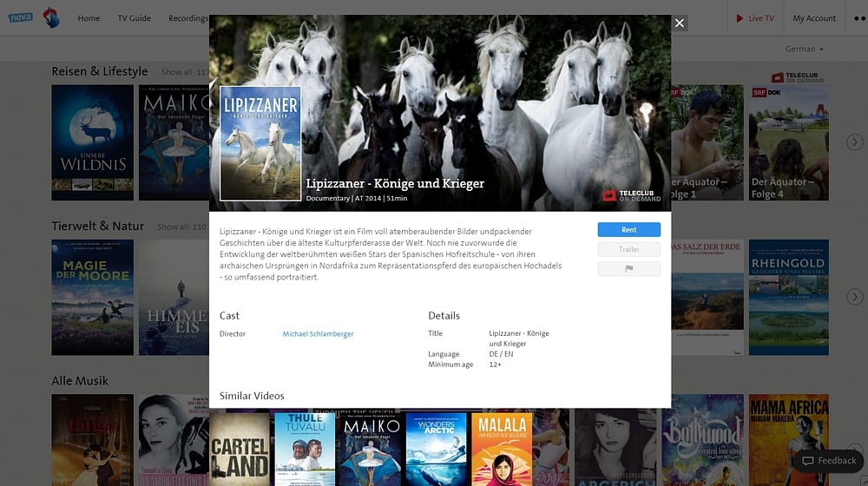Open Wonders of the Arctic poster
This screenshot has width=868, height=486.
(x=437, y=449)
